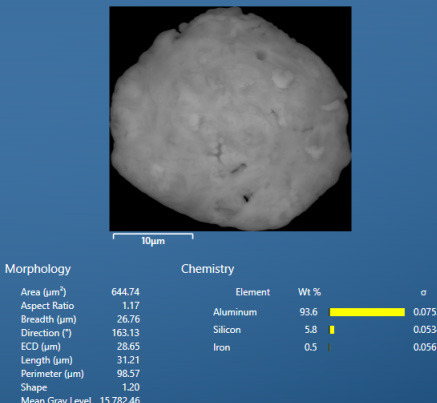Click the Length (µm) label

click(46, 360)
